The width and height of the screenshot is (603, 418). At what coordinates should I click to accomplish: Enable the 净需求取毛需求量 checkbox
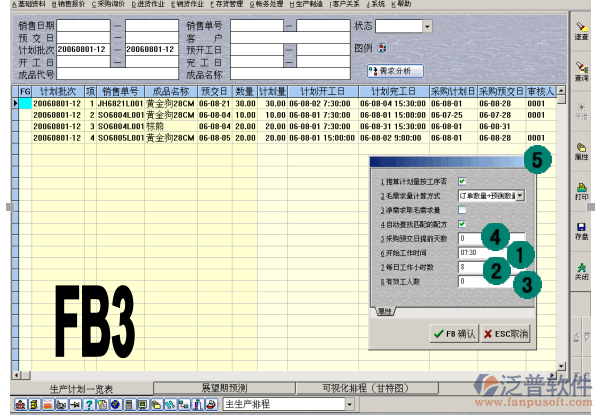(462, 210)
